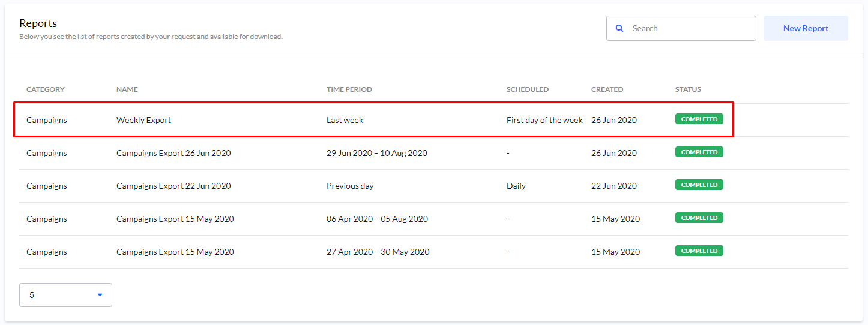Image resolution: width=868 pixels, height=325 pixels.
Task: Sort by the Name column header
Action: [127, 89]
